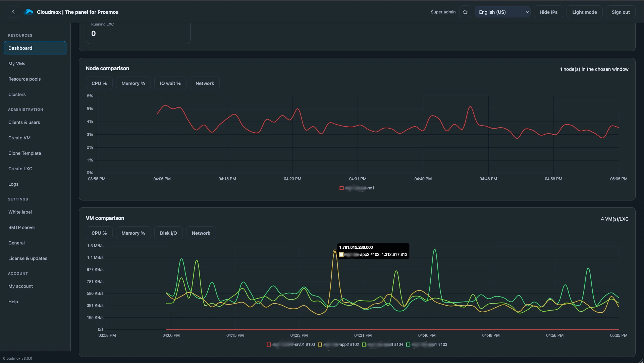Select Disk I/O tab in VM comparison
Image resolution: width=644 pixels, height=363 pixels.
(x=168, y=233)
